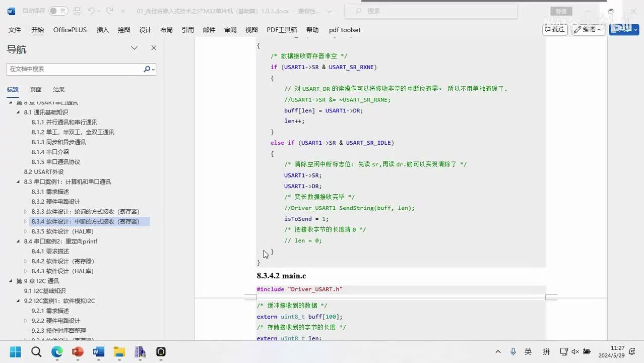Click the microphone icon in system tray
The height and width of the screenshot is (363, 644).
click(513, 351)
